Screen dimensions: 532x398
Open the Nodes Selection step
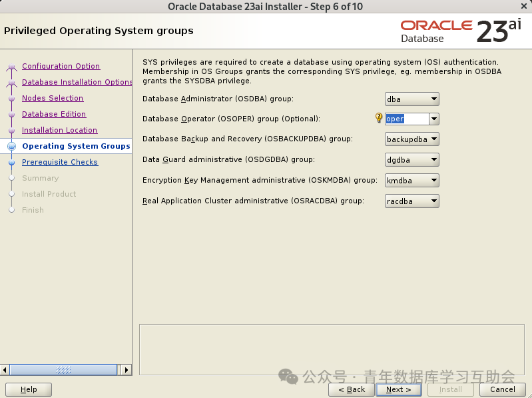click(53, 98)
